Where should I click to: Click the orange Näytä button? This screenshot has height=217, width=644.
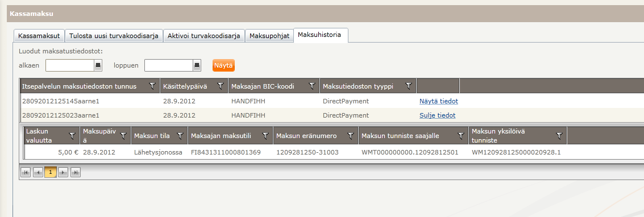click(223, 65)
